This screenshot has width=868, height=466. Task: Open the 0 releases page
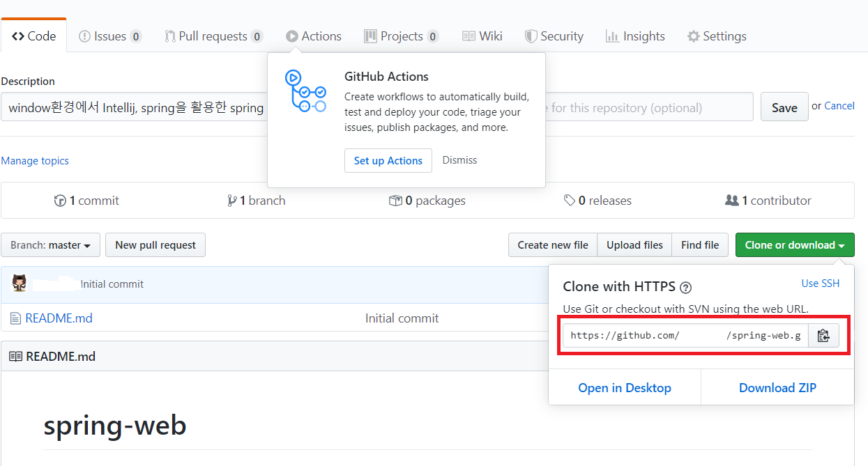(x=597, y=201)
